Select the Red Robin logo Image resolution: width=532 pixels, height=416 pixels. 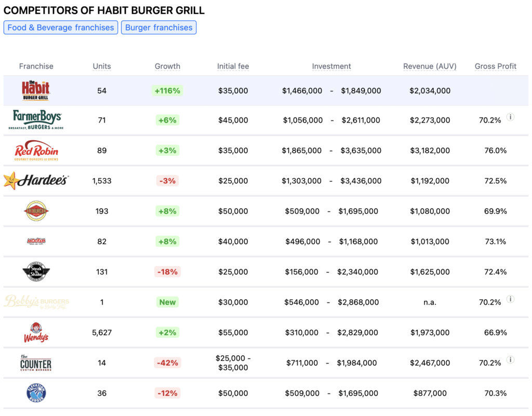point(36,150)
